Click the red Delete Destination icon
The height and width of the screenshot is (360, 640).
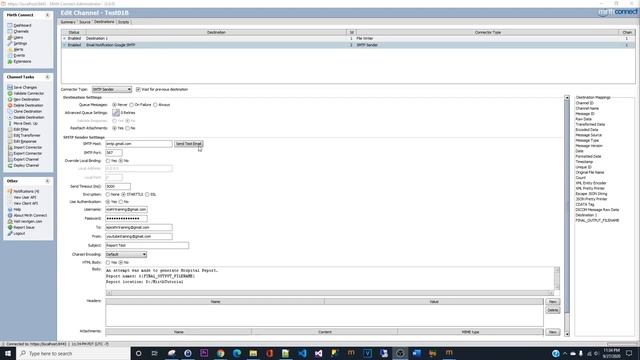(x=10, y=105)
